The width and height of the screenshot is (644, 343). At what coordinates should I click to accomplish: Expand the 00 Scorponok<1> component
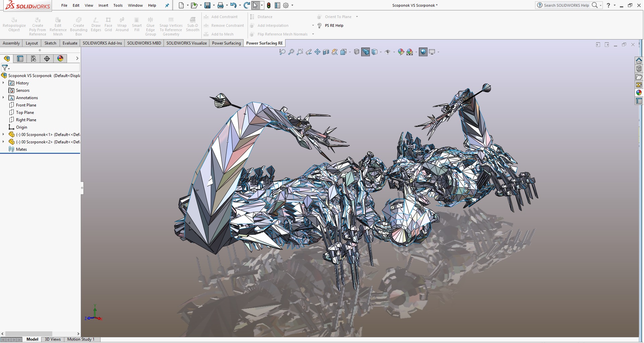(x=3, y=135)
